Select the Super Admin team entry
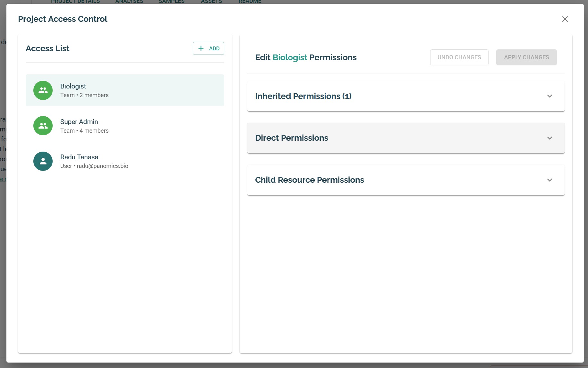 [x=125, y=126]
